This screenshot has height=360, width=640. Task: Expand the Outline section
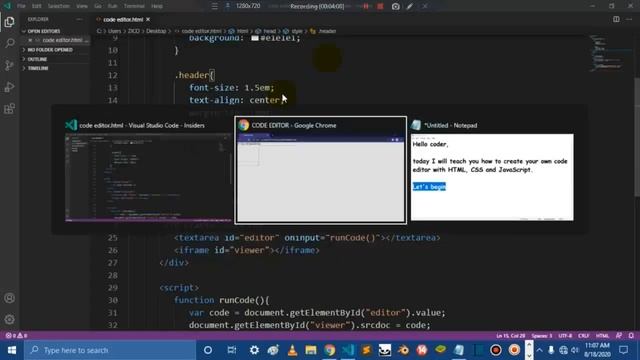tap(37, 59)
